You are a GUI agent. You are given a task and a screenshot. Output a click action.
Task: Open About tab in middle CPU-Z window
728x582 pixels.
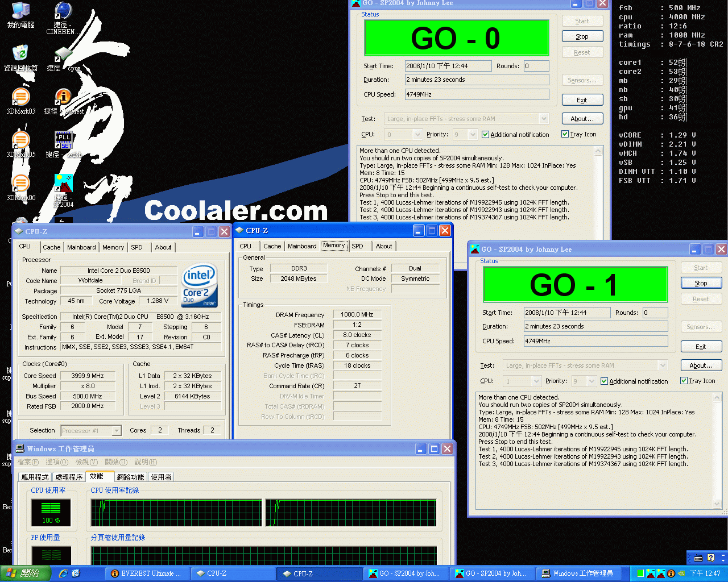point(384,246)
